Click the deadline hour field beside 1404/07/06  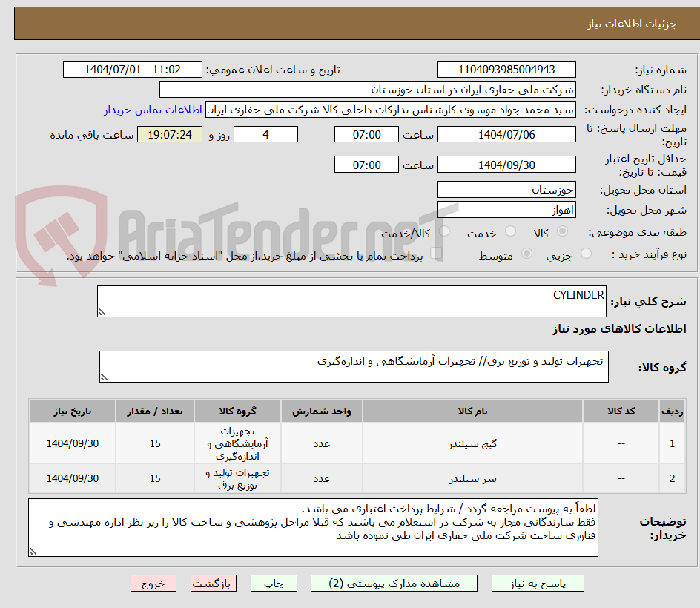tap(366, 134)
